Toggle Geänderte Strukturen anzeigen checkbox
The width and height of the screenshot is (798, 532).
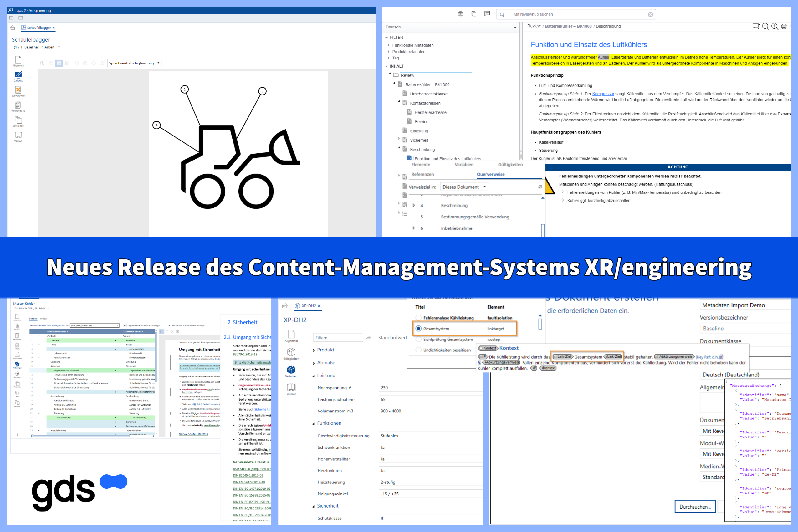pyautogui.click(x=125, y=325)
